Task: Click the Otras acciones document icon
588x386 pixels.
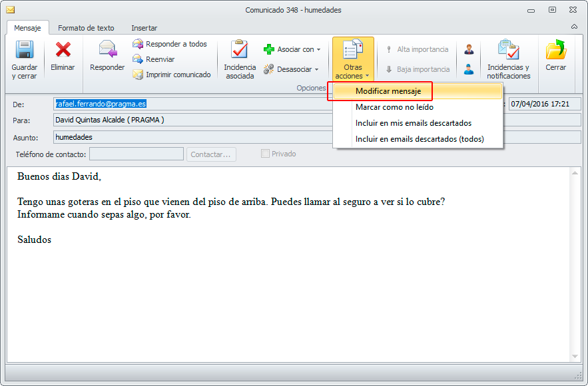Action: click(x=353, y=49)
